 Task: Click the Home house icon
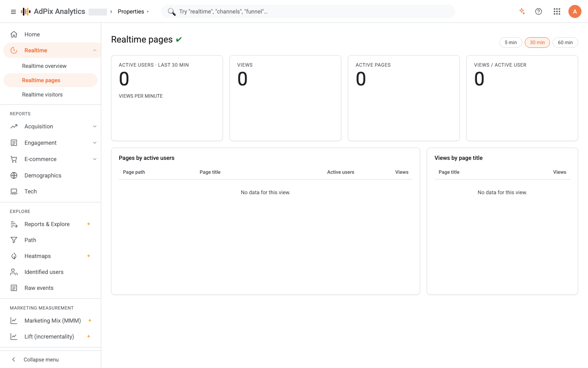[14, 34]
